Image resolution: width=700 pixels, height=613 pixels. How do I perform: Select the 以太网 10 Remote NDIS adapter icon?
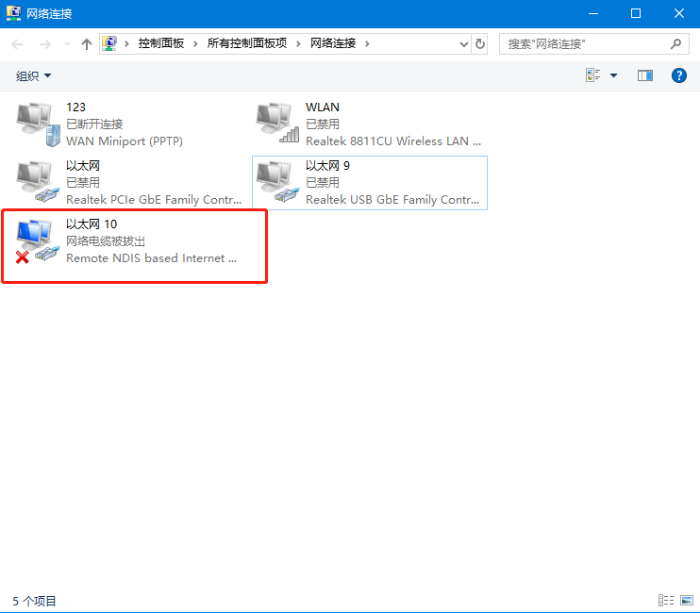point(38,240)
